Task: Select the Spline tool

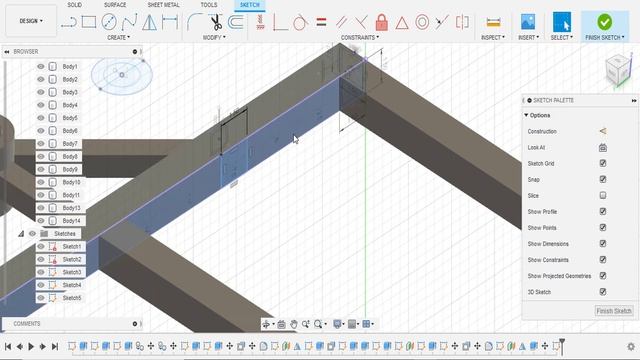Action: (x=129, y=22)
